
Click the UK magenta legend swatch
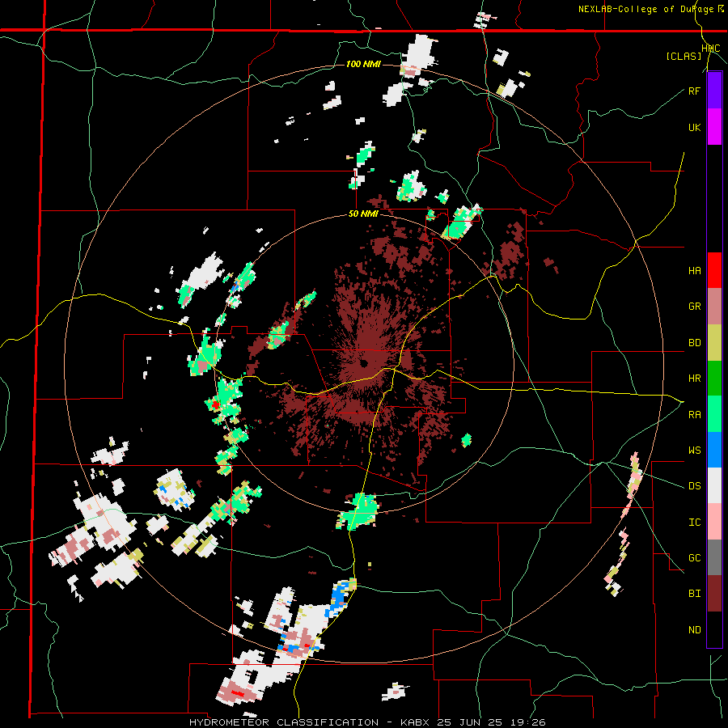(714, 127)
